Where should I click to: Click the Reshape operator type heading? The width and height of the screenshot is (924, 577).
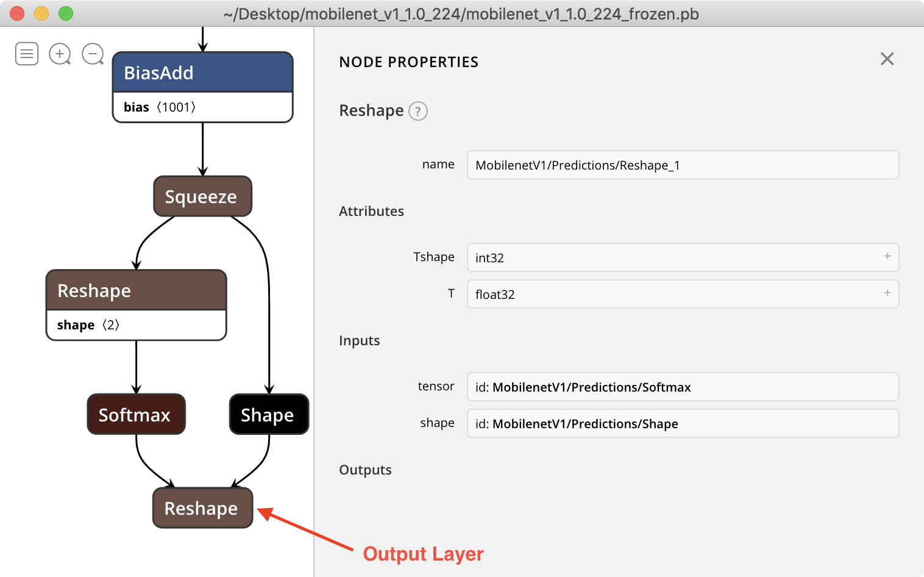(371, 110)
